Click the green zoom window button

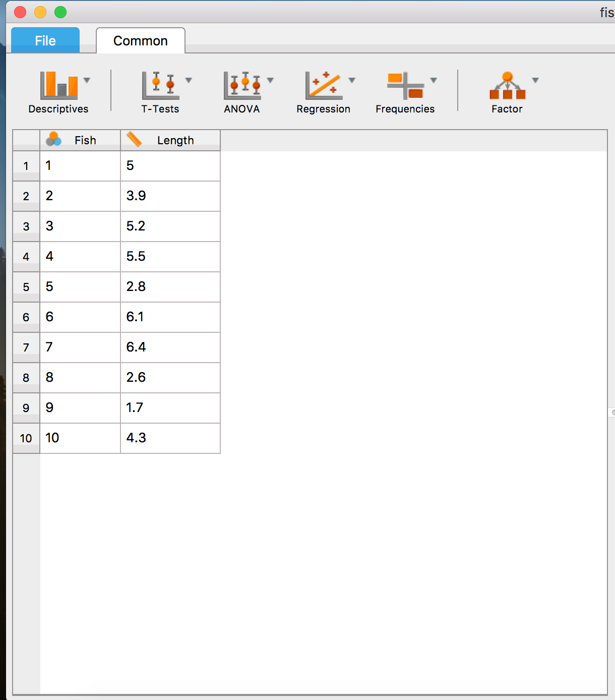pyautogui.click(x=60, y=12)
